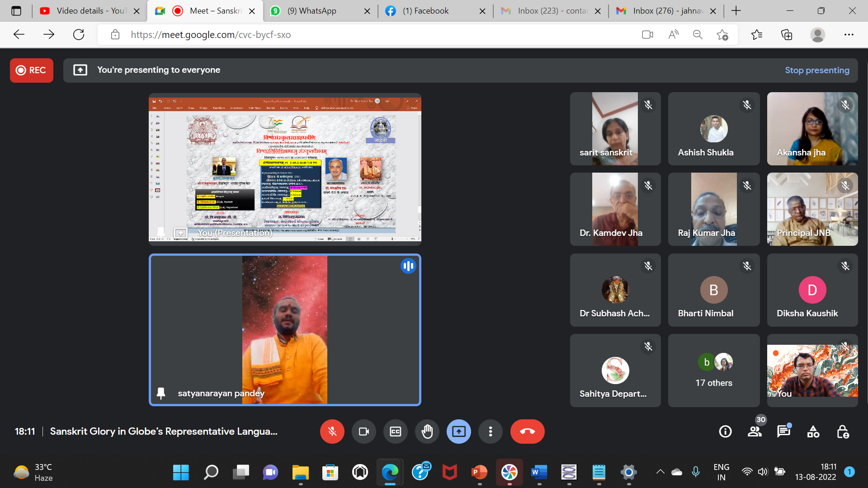Switch to the WhatsApp browser tab

[312, 11]
